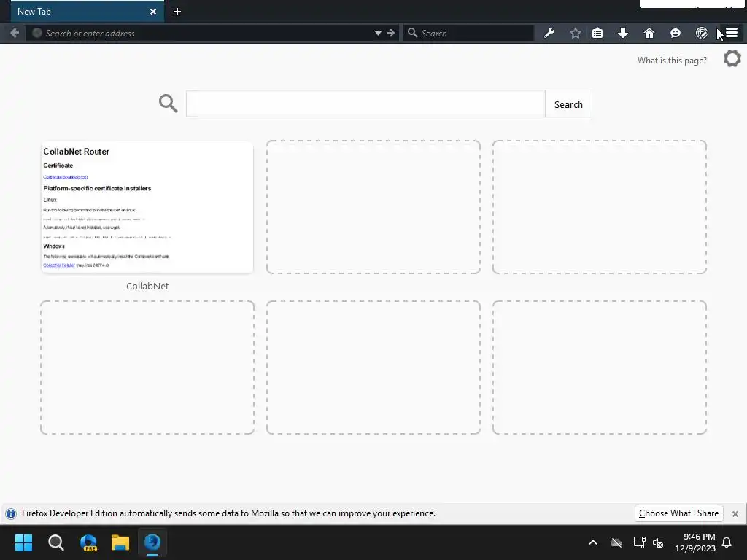Click the page Search button

(x=568, y=104)
